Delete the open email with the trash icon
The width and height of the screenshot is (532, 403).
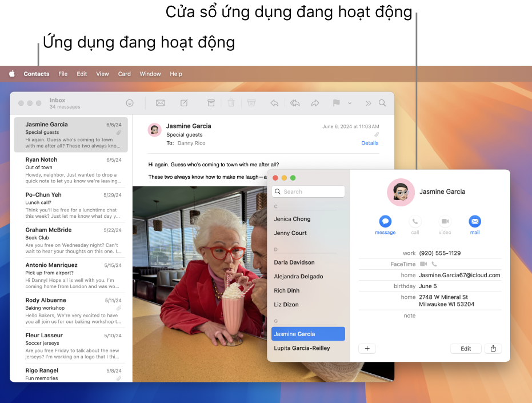click(x=231, y=103)
